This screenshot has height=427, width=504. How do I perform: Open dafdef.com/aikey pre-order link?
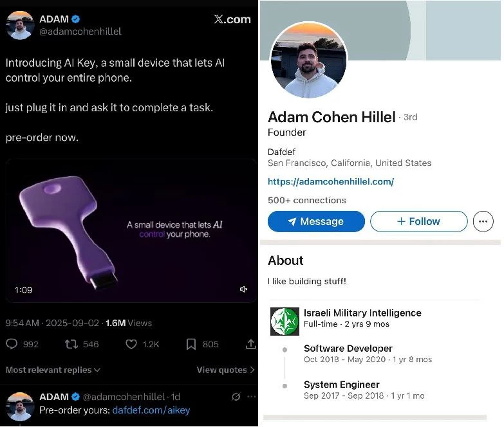pos(151,410)
